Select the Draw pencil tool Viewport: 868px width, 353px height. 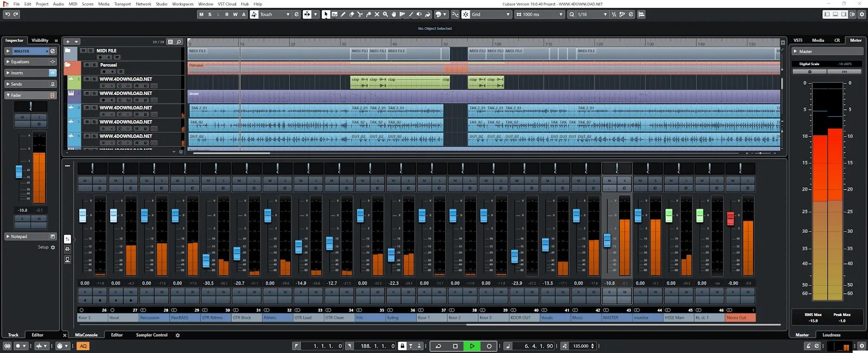pyautogui.click(x=343, y=14)
